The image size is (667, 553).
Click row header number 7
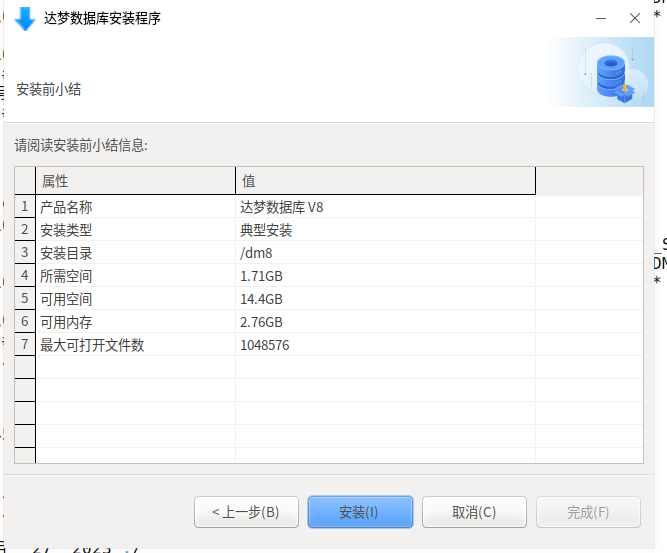click(x=25, y=345)
